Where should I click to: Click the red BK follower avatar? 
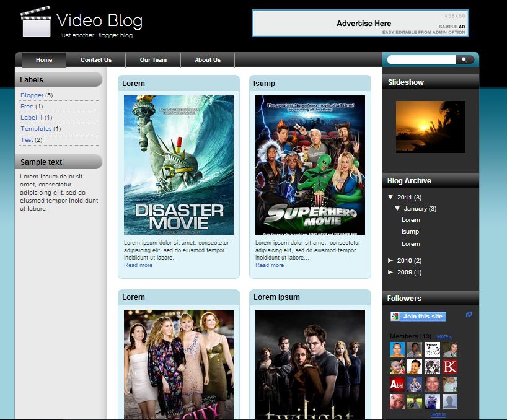tap(450, 367)
